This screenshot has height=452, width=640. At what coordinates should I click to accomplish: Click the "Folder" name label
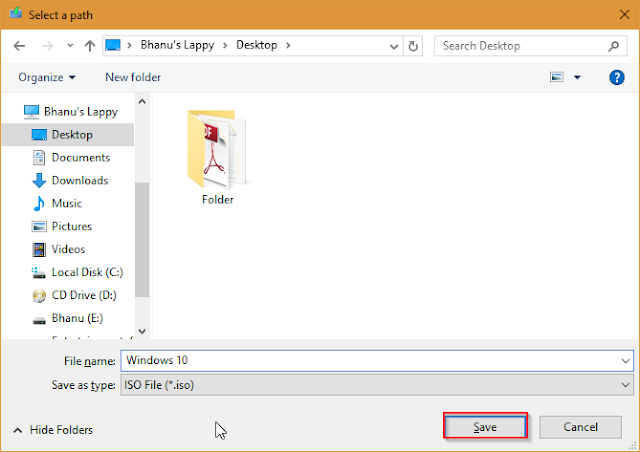click(x=218, y=200)
